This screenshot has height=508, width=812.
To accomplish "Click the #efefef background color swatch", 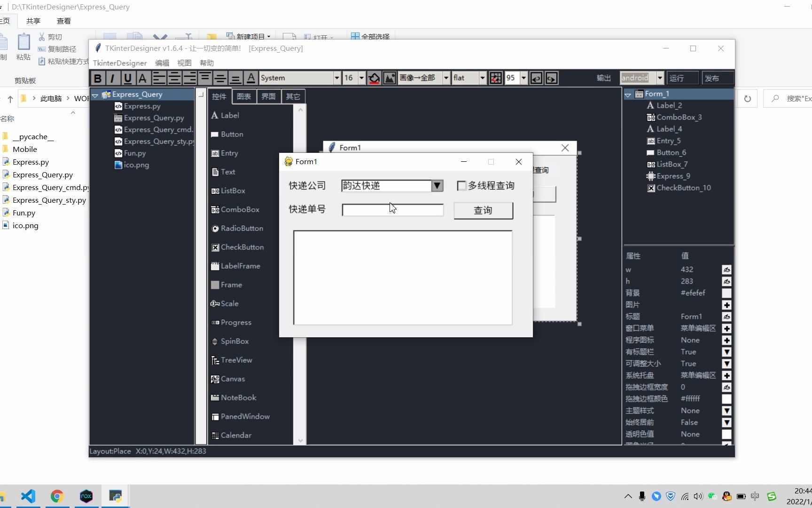I will (x=726, y=293).
